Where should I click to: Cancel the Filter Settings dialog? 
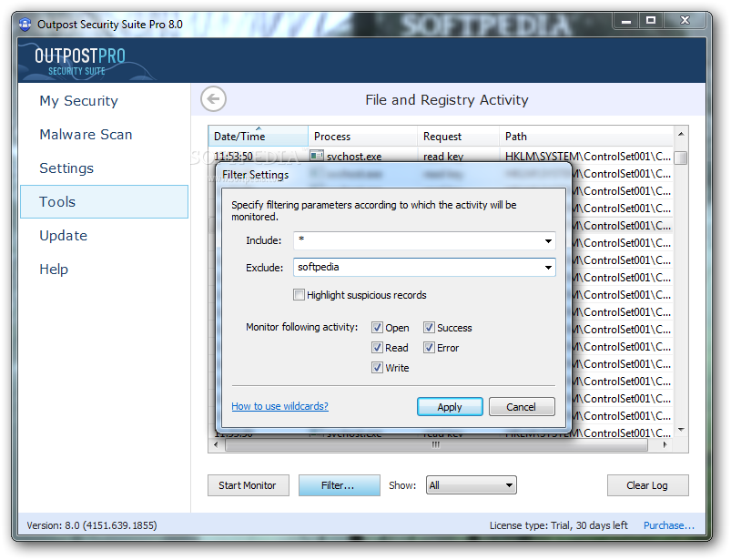tap(522, 407)
